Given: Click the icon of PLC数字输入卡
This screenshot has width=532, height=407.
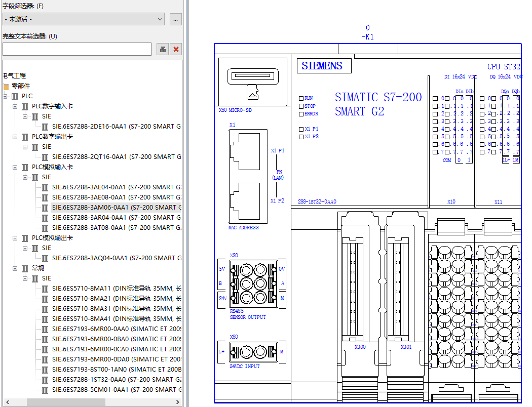Looking at the screenshot, I should pos(25,106).
